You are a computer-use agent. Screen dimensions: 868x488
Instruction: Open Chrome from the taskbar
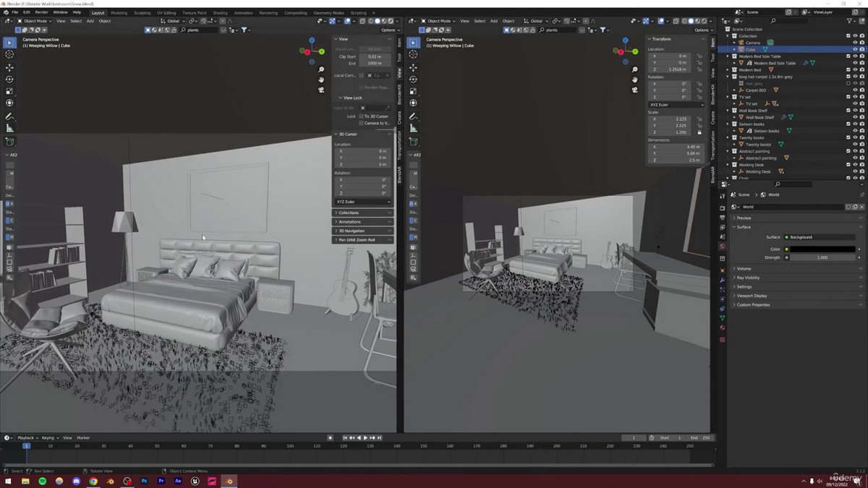point(93,481)
